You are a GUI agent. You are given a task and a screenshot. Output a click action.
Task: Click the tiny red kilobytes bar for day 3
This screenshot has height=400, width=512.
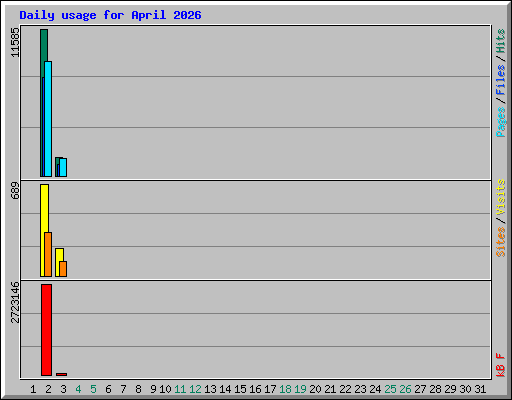pyautogui.click(x=61, y=374)
